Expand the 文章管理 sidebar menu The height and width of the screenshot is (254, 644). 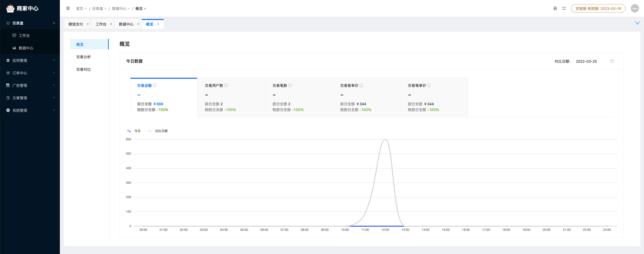[x=54, y=98]
